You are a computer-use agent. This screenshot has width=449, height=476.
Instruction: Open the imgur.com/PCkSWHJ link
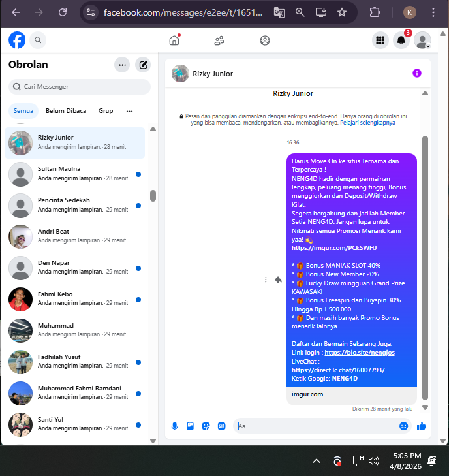[x=334, y=247]
